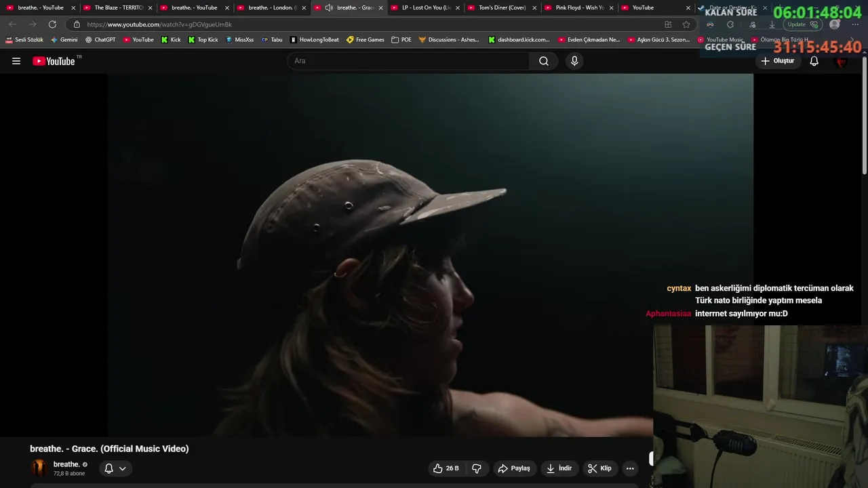Expand subscription notification options chevron

click(123, 468)
